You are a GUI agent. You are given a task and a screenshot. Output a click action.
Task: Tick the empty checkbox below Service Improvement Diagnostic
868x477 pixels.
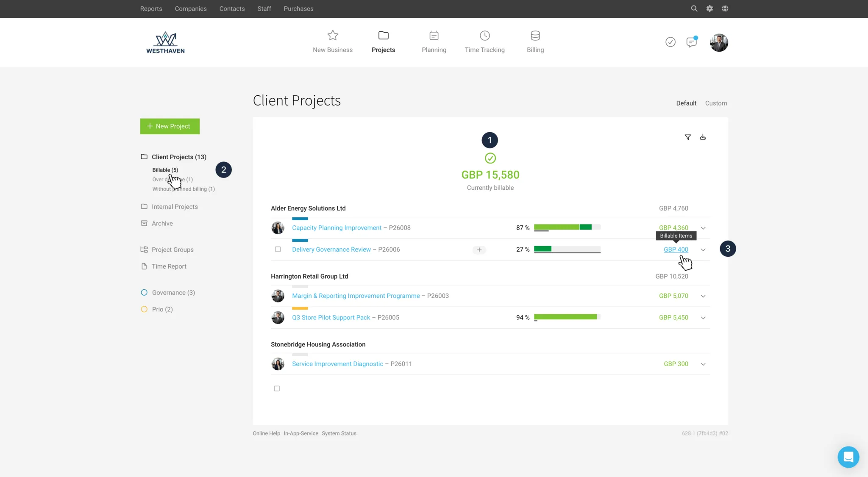coord(277,388)
